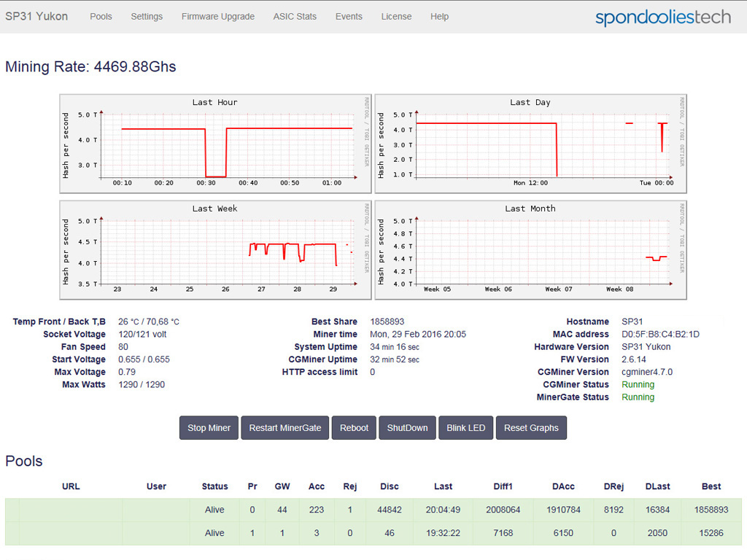The width and height of the screenshot is (747, 560).
Task: Click MinerGate Status Running
Action: click(638, 397)
